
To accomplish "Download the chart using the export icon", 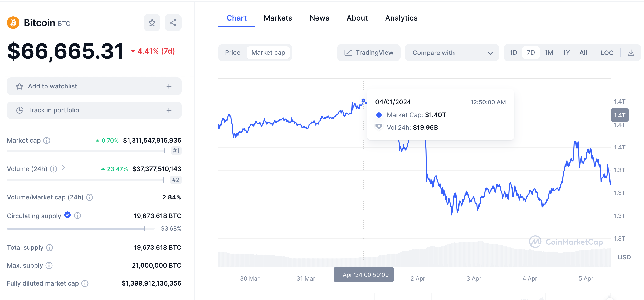I will coord(631,52).
